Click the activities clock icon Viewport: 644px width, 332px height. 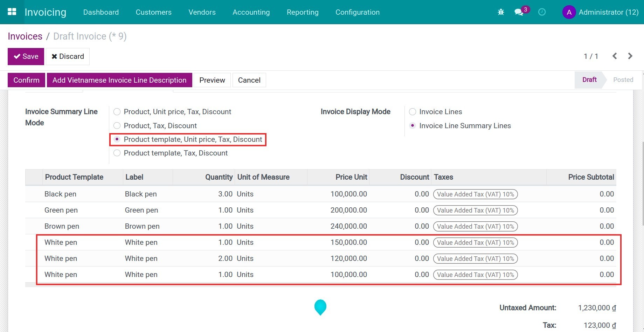pos(542,12)
